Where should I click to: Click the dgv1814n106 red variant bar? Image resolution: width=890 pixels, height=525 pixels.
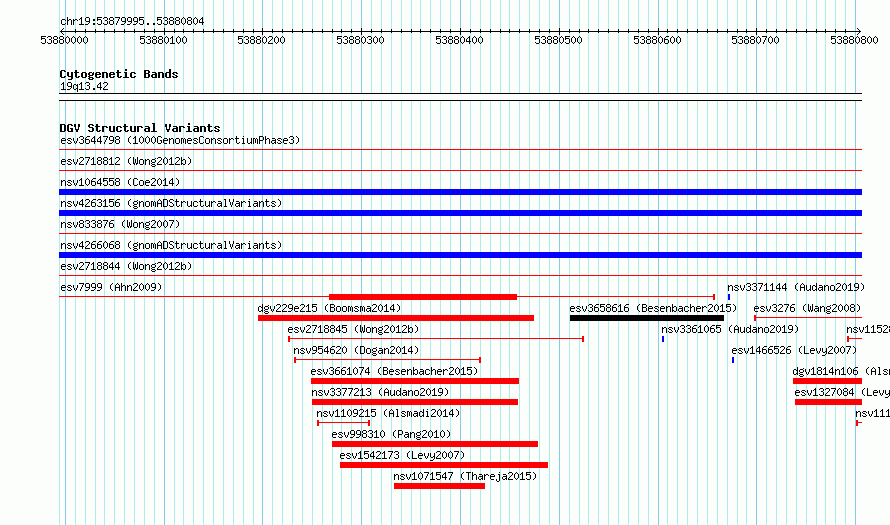point(828,381)
